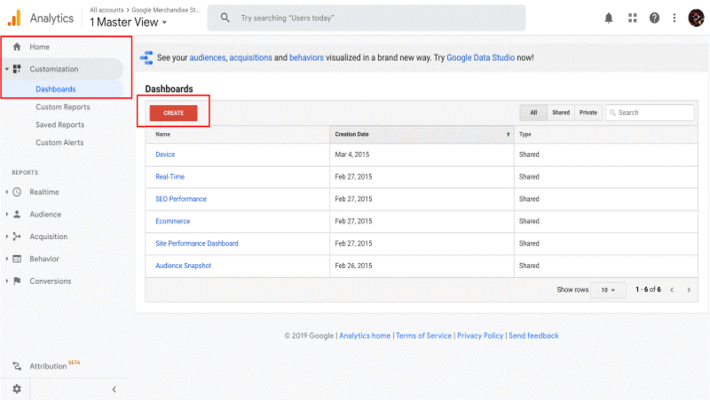Click the user profile avatar

(x=696, y=18)
